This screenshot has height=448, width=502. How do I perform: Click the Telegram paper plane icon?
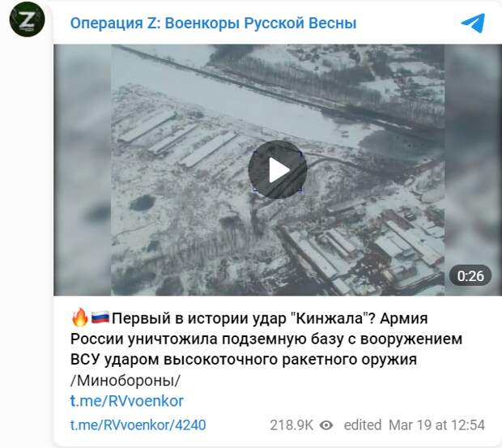473,23
